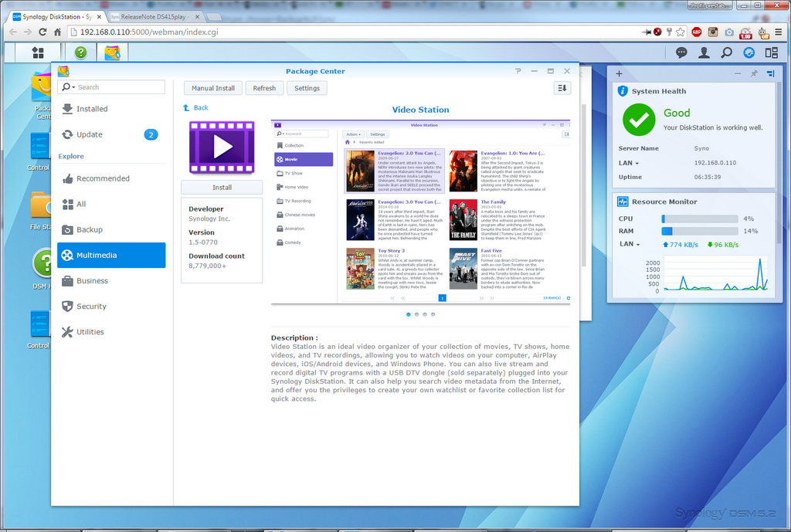
Task: Open the LAN dropdown in Resource Monitor
Action: 629,244
